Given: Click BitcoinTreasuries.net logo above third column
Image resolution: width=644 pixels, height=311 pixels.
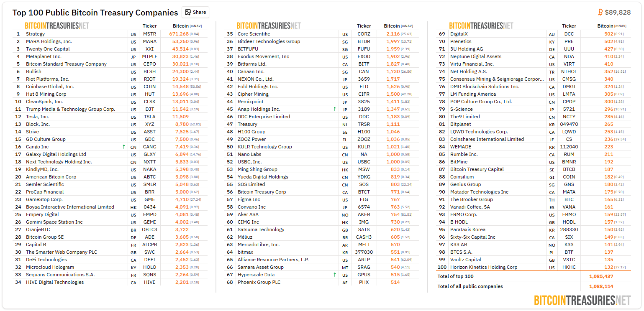Looking at the screenshot, I should (481, 26).
